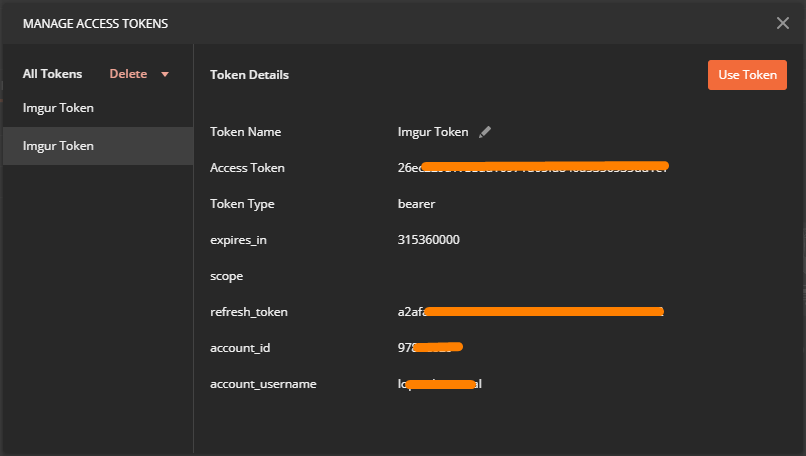Expand the Delete dropdown arrow
Image resolution: width=806 pixels, height=456 pixels.
tap(165, 75)
